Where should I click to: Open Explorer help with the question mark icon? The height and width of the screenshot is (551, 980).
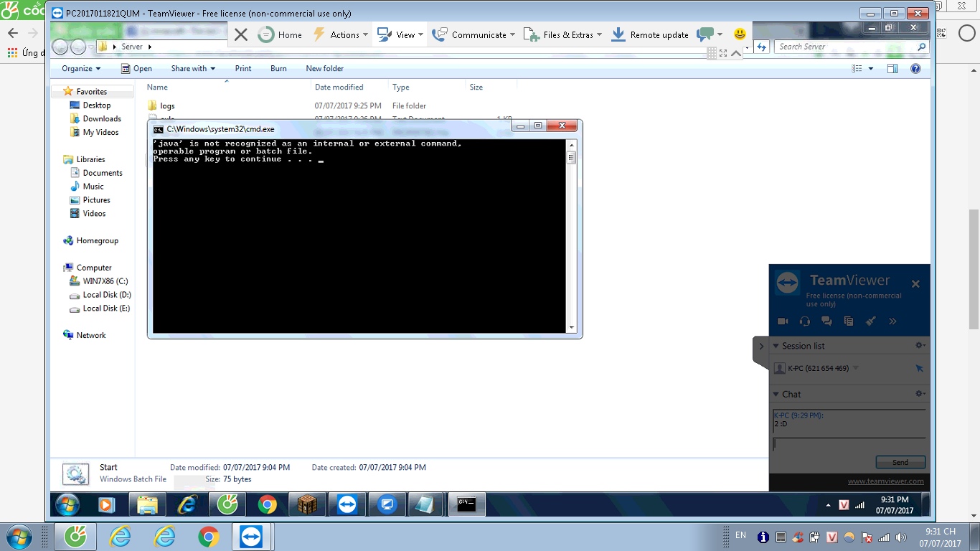pyautogui.click(x=915, y=69)
